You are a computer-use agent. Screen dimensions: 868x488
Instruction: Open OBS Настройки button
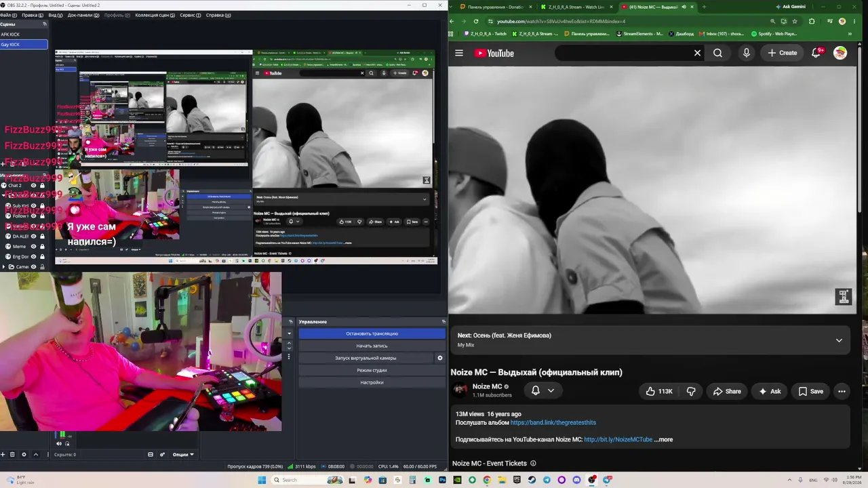click(x=372, y=382)
